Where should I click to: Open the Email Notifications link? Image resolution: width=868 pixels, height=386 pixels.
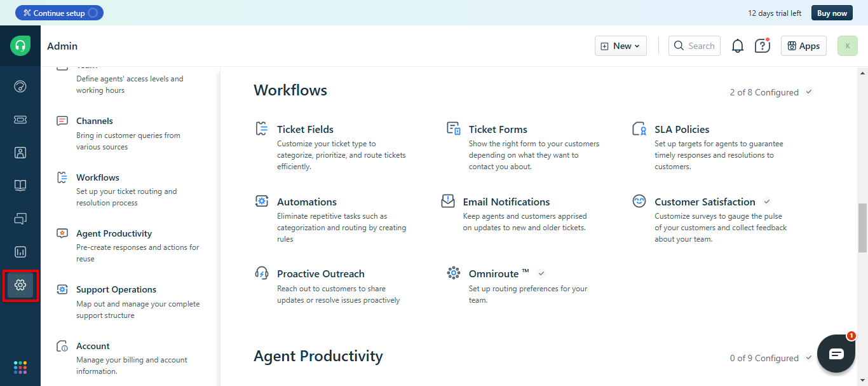(x=506, y=202)
